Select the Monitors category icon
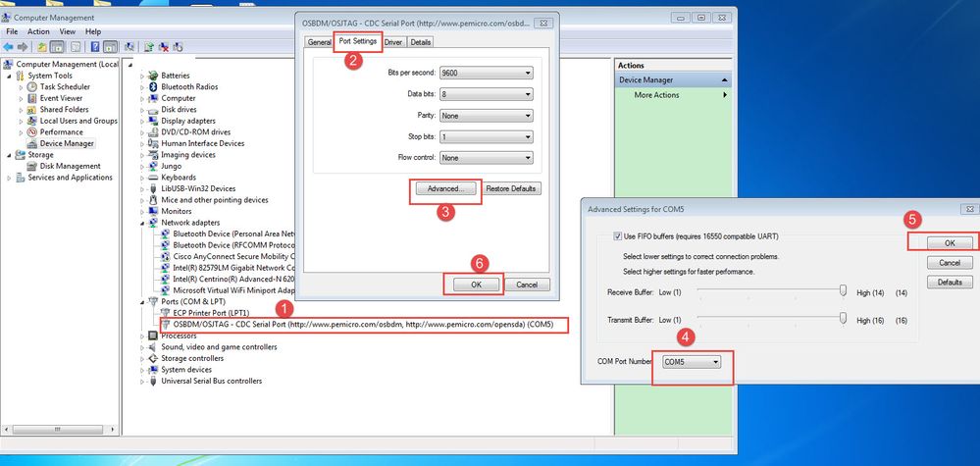 tap(153, 211)
